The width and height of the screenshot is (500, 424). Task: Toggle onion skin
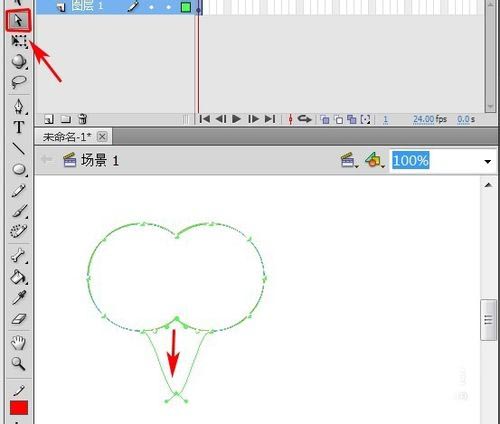coord(325,119)
